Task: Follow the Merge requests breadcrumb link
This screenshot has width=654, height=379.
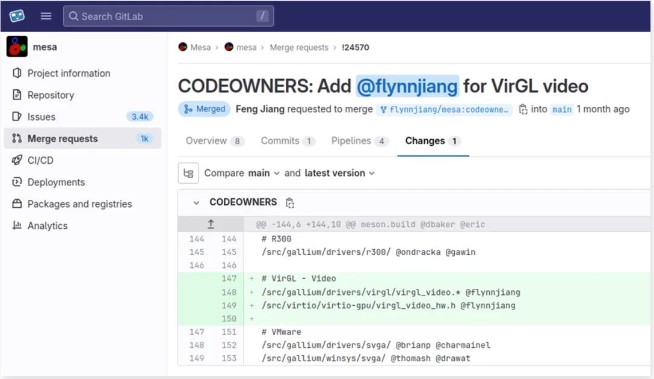Action: coord(299,48)
